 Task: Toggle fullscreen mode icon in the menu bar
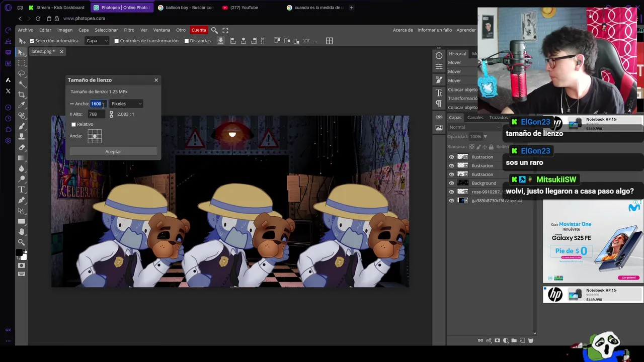(225, 30)
